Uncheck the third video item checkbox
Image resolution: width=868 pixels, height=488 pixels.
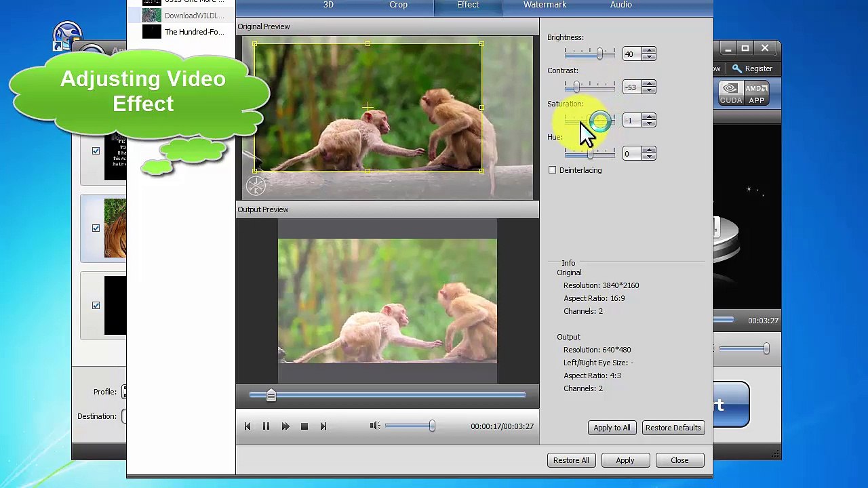96,306
